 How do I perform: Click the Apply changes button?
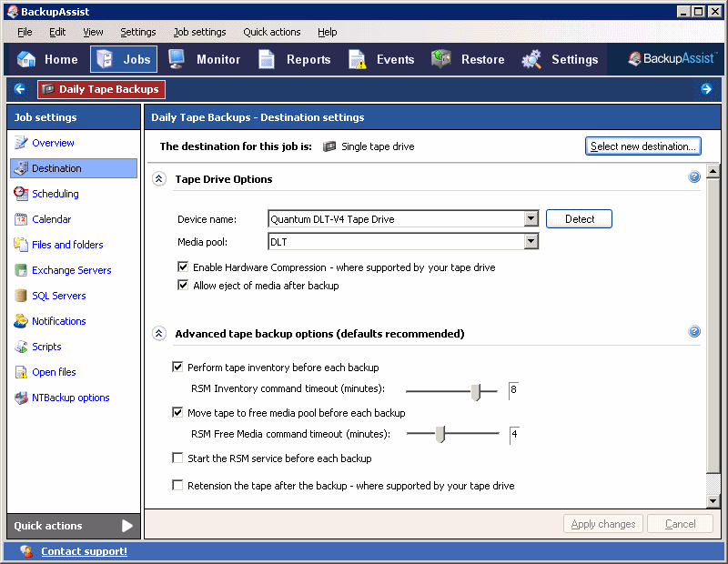pyautogui.click(x=603, y=524)
